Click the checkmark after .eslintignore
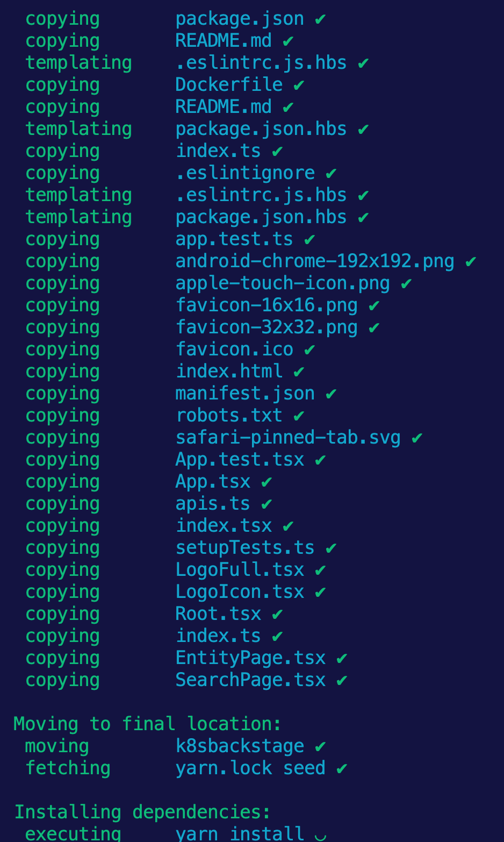The width and height of the screenshot is (504, 842). (331, 173)
